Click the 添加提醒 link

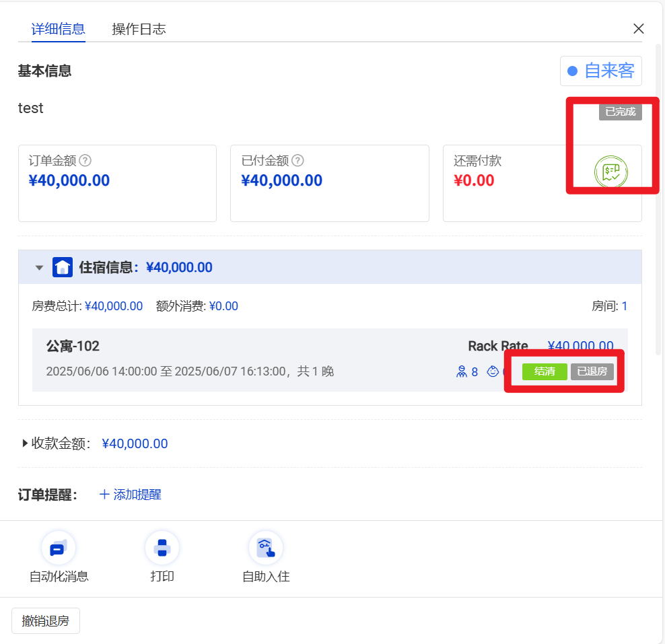click(131, 495)
